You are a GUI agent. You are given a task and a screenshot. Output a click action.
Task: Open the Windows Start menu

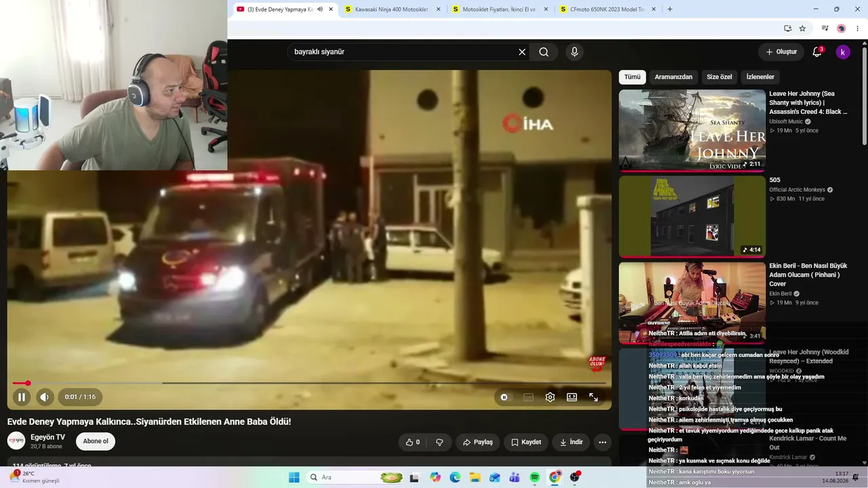(294, 477)
